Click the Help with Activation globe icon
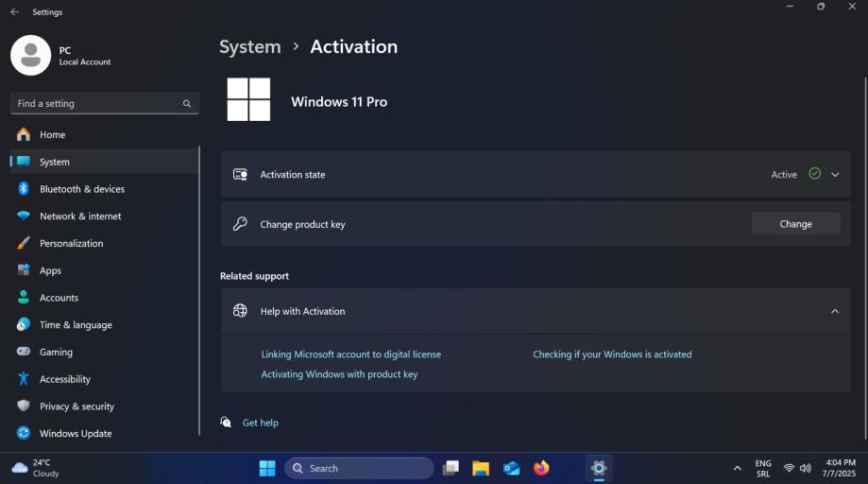This screenshot has width=868, height=484. point(240,311)
